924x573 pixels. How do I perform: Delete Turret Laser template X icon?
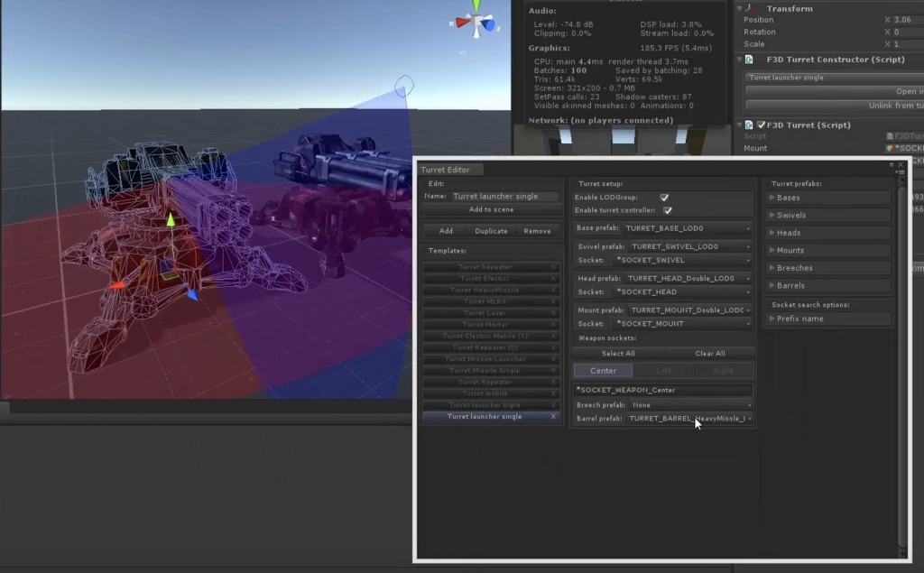(553, 313)
